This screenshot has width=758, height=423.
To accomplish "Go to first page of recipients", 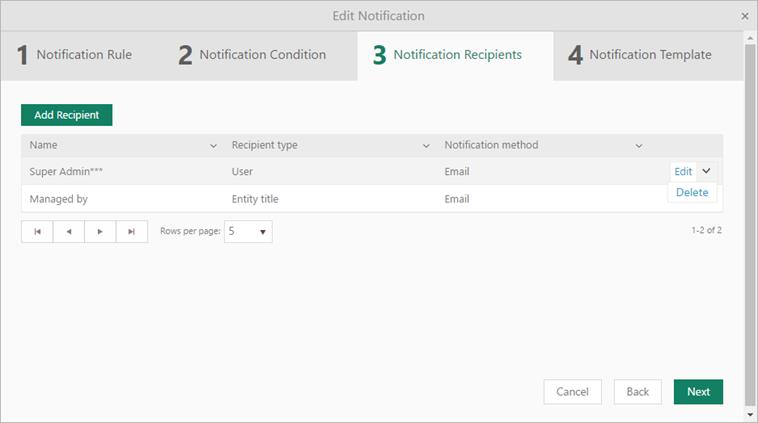I will pos(37,232).
